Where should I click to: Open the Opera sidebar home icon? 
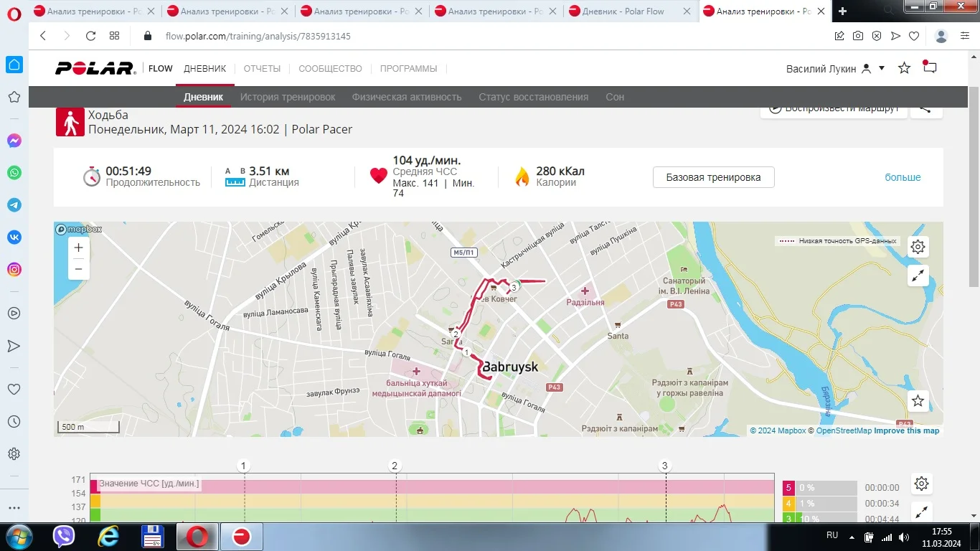(x=14, y=65)
